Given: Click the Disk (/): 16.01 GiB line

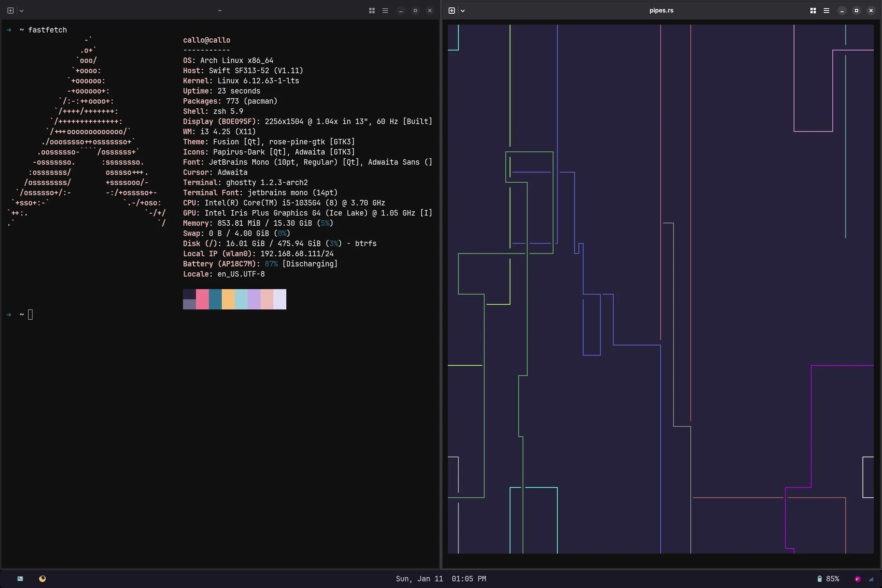Looking at the screenshot, I should [280, 244].
